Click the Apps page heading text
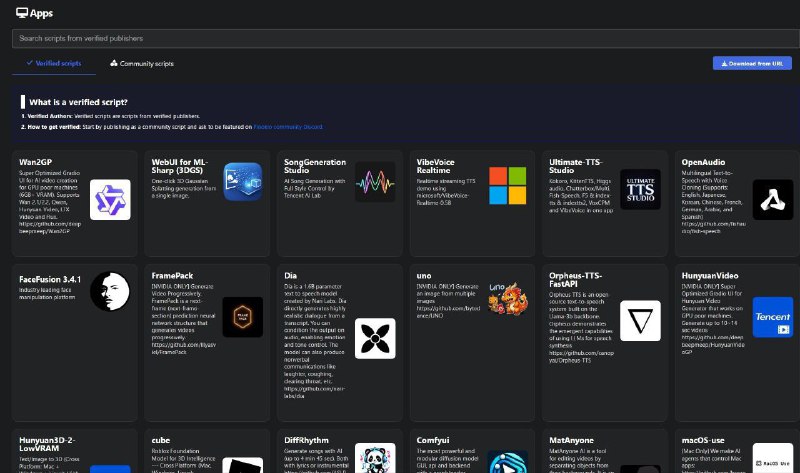Image resolution: width=800 pixels, height=473 pixels. [x=41, y=13]
